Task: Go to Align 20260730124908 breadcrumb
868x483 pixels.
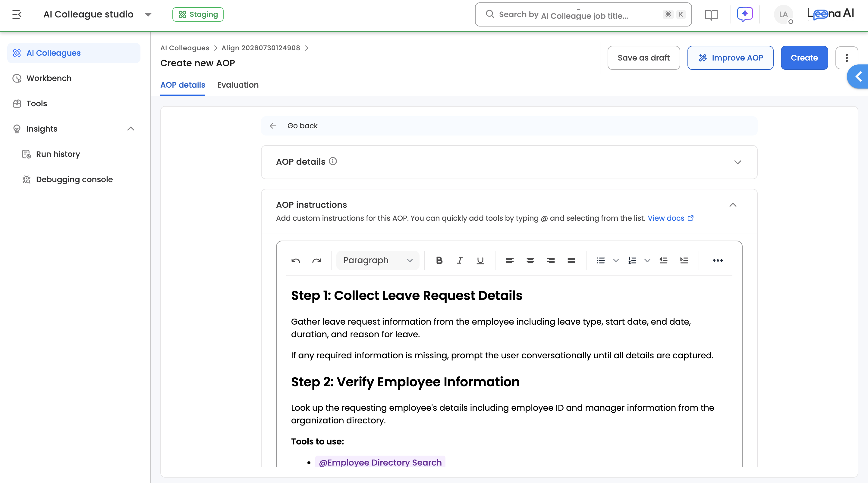Action: [x=260, y=48]
